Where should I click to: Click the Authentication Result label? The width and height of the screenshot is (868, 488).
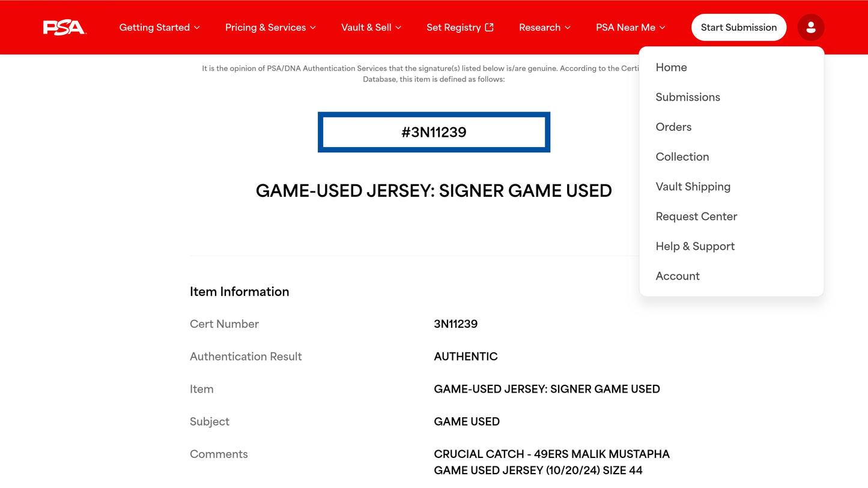(x=246, y=357)
